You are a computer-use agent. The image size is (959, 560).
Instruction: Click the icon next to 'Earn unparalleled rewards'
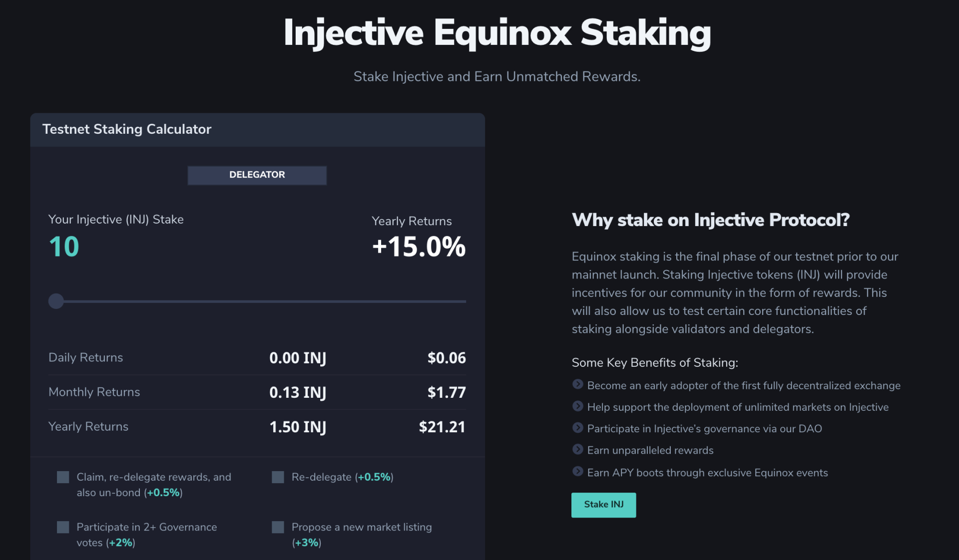coord(577,449)
